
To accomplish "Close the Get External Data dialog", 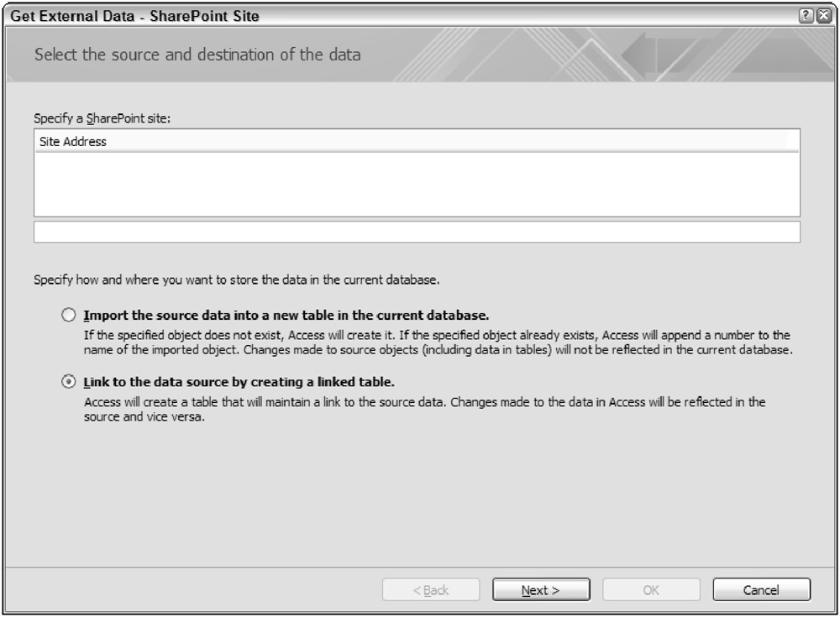I will pyautogui.click(x=826, y=16).
